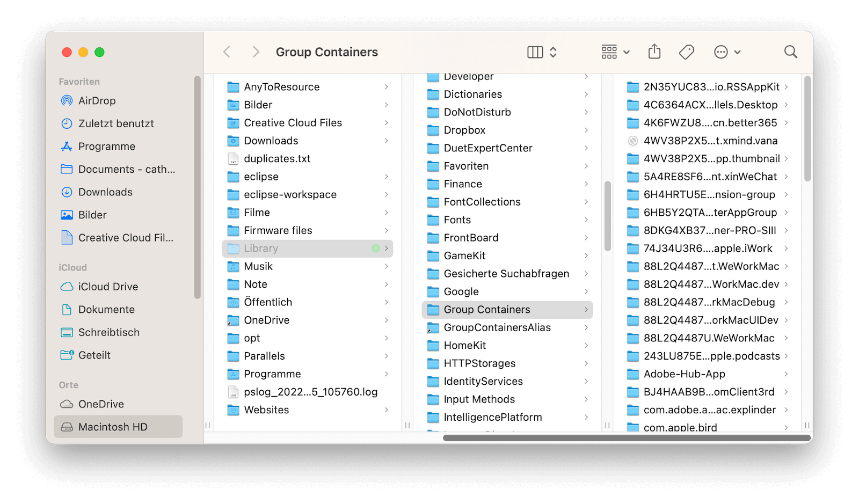The image size is (859, 504).
Task: Select the FontCollections folder
Action: click(507, 202)
